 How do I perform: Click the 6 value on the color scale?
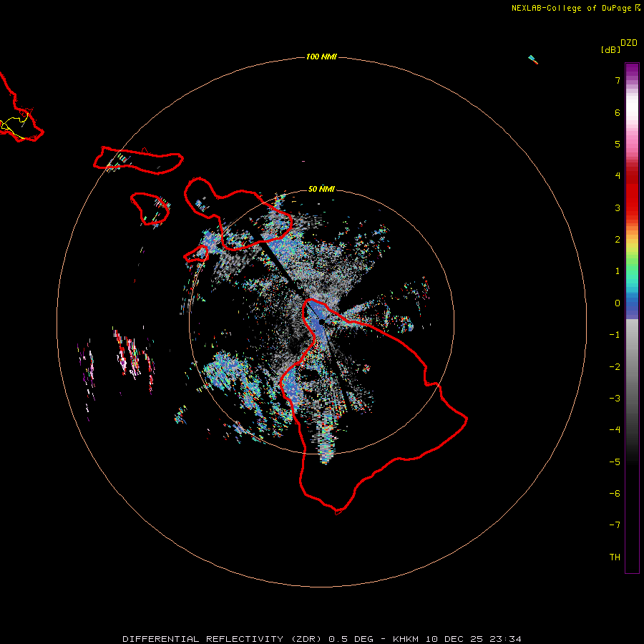click(x=618, y=112)
